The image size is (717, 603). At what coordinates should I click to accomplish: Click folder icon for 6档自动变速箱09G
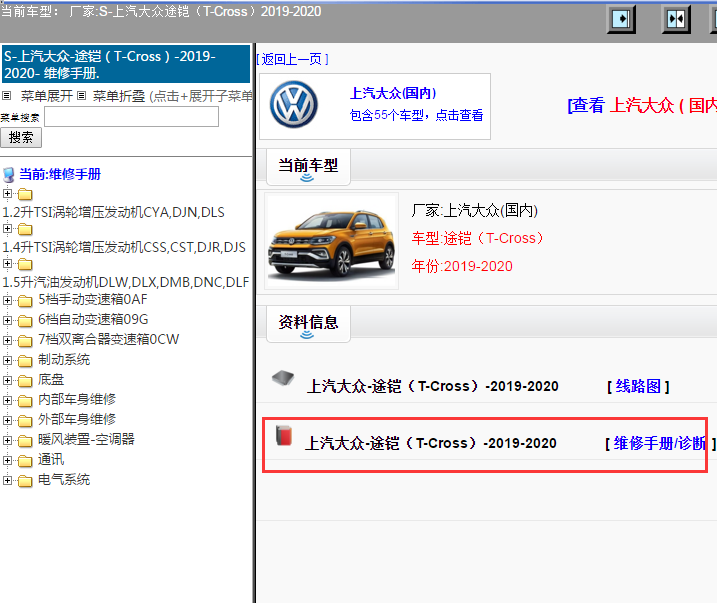[25, 320]
